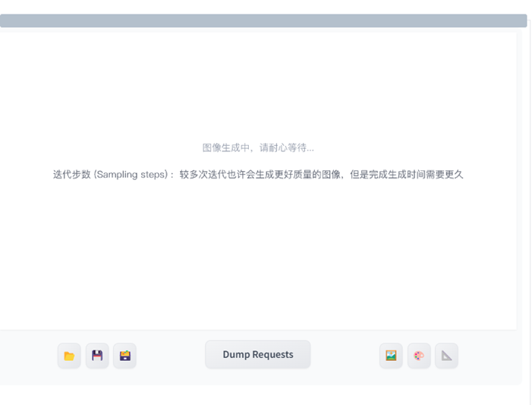532x405 pixels.
Task: Click the Dump Requests button
Action: (x=258, y=354)
